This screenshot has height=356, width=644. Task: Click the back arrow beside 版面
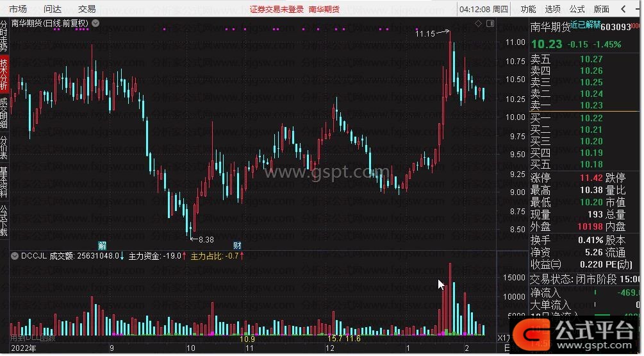pos(623,8)
